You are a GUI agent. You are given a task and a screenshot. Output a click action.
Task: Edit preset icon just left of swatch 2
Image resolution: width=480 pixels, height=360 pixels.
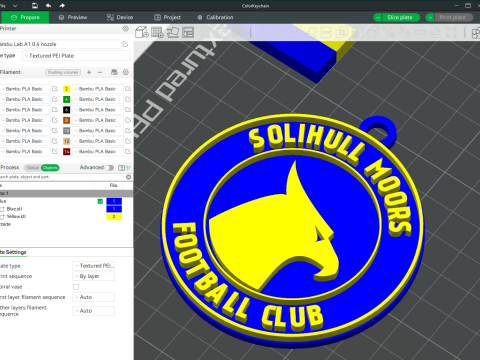click(x=55, y=89)
